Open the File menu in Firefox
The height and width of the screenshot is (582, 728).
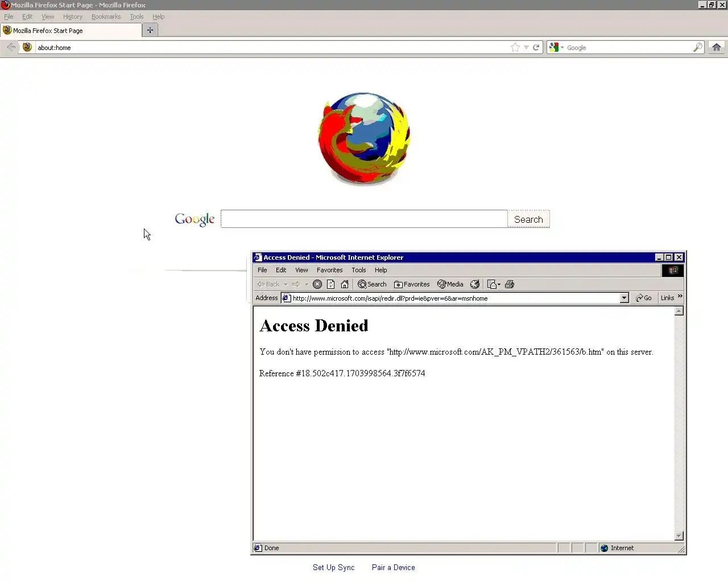click(9, 16)
